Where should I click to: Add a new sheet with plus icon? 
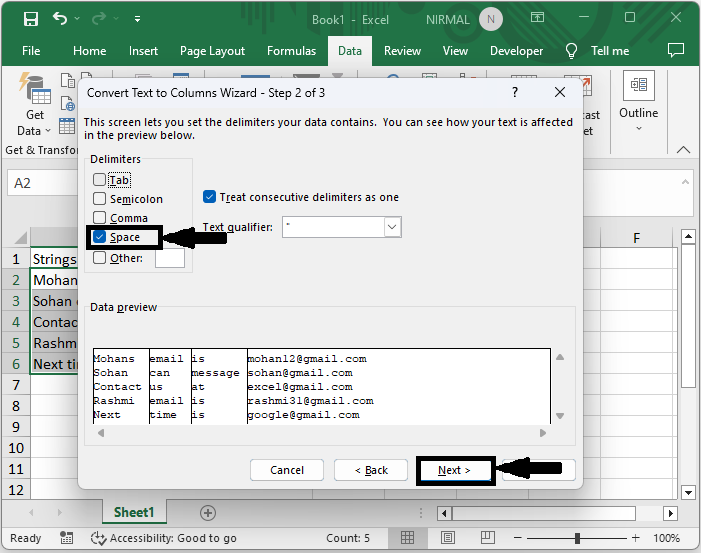(x=207, y=513)
